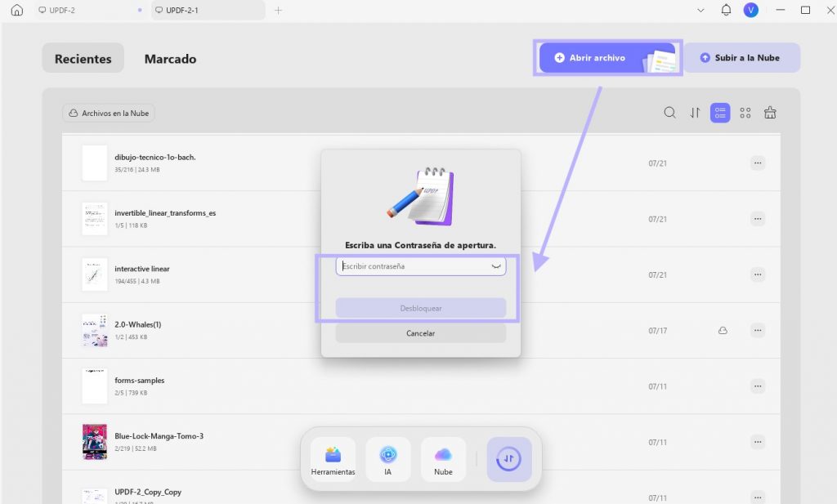Search the recent files list
This screenshot has width=837, height=504.
pyautogui.click(x=669, y=113)
